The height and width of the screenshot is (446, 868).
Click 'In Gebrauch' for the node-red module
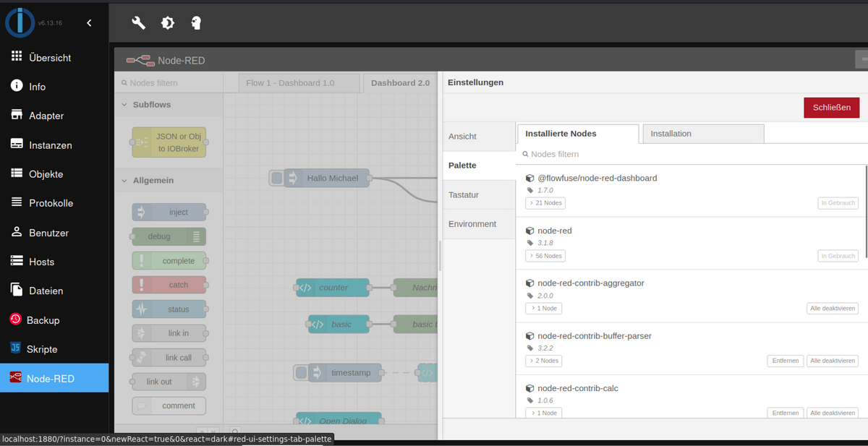click(838, 256)
